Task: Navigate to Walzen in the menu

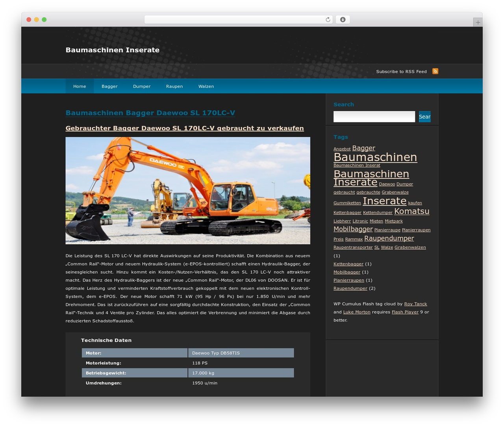Action: tap(206, 86)
